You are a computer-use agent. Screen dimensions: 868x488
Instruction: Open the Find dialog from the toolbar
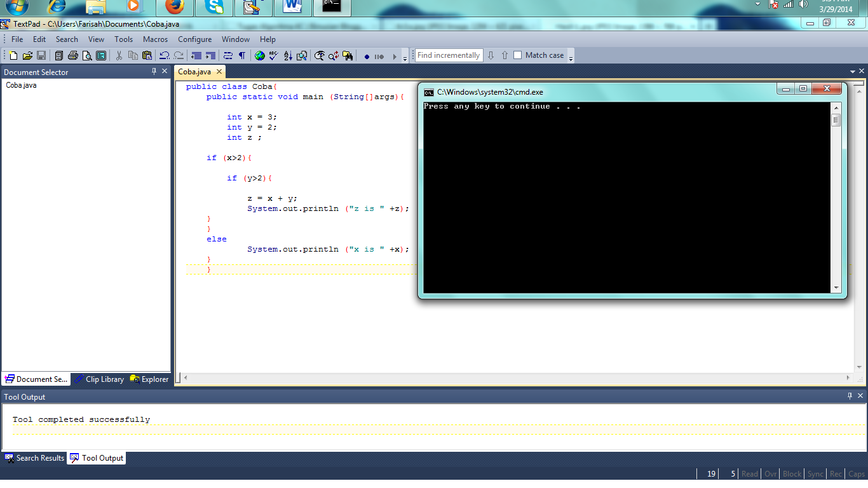pyautogui.click(x=320, y=56)
